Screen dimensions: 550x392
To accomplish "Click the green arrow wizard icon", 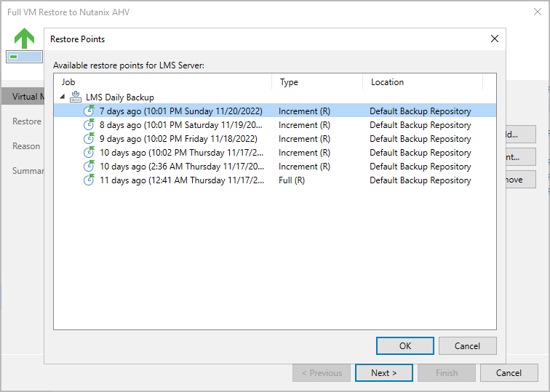I will tap(25, 38).
